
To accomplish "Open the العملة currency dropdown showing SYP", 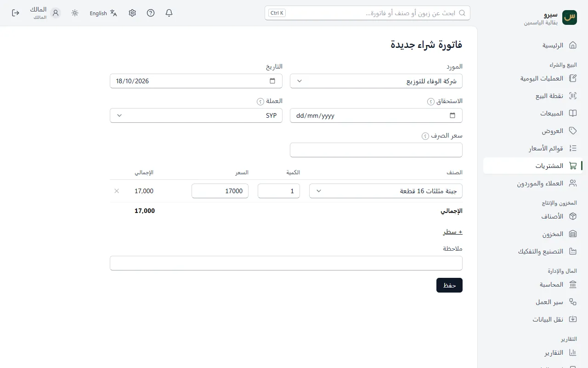I will [196, 115].
